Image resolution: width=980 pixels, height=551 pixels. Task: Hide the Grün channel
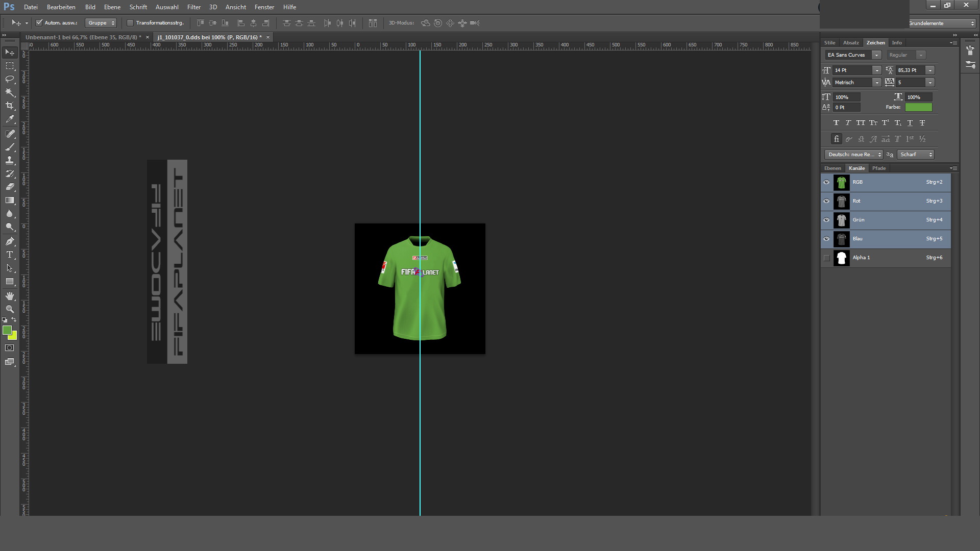[x=826, y=220]
